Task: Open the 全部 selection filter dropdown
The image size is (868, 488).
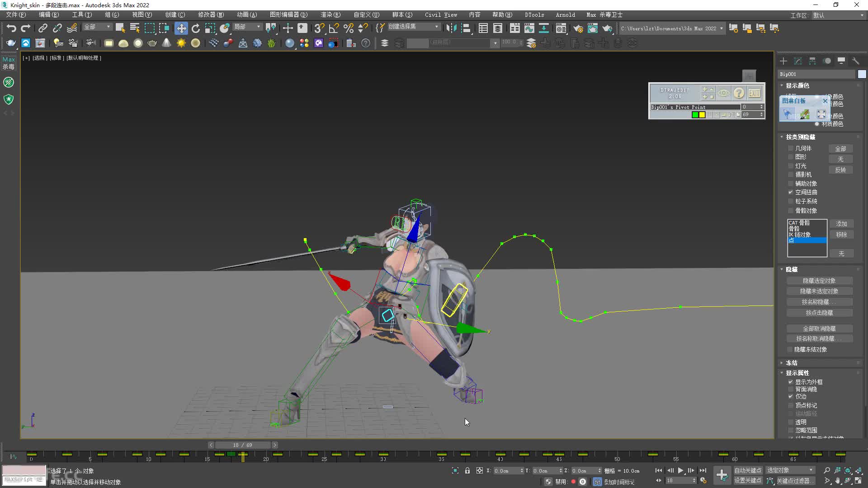Action: [97, 27]
